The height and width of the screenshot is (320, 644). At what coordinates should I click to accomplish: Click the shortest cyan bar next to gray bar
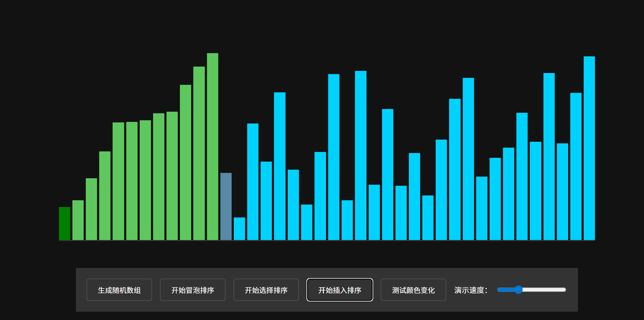(x=239, y=228)
